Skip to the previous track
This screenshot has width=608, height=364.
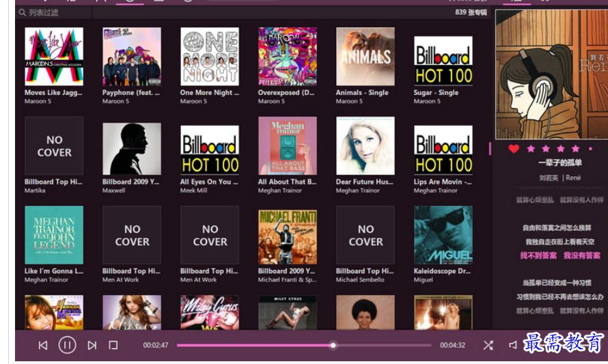point(43,345)
